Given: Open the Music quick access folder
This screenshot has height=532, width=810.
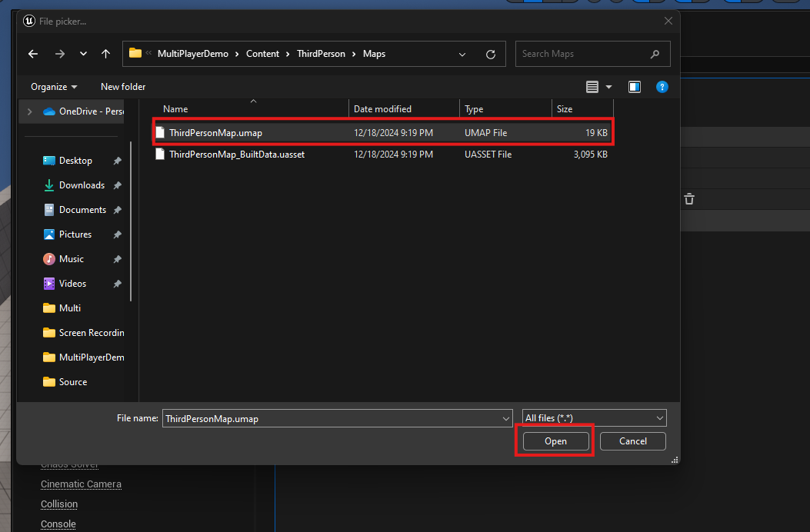Looking at the screenshot, I should click(x=72, y=259).
